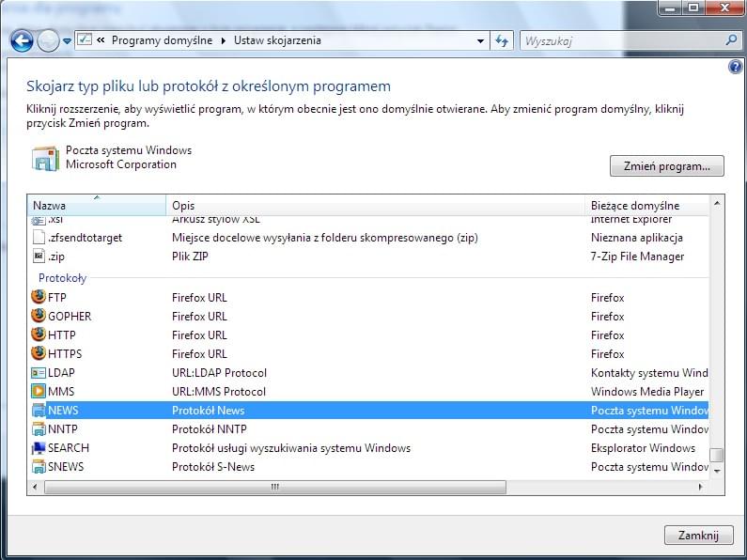Click the Ustaw skojarzenia breadcrumb
This screenshot has height=560, width=747.
(x=277, y=40)
